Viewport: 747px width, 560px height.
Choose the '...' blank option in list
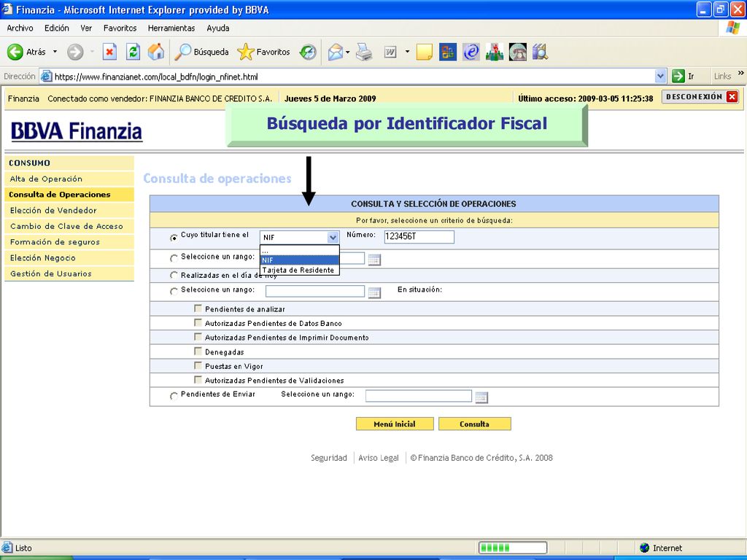point(299,251)
